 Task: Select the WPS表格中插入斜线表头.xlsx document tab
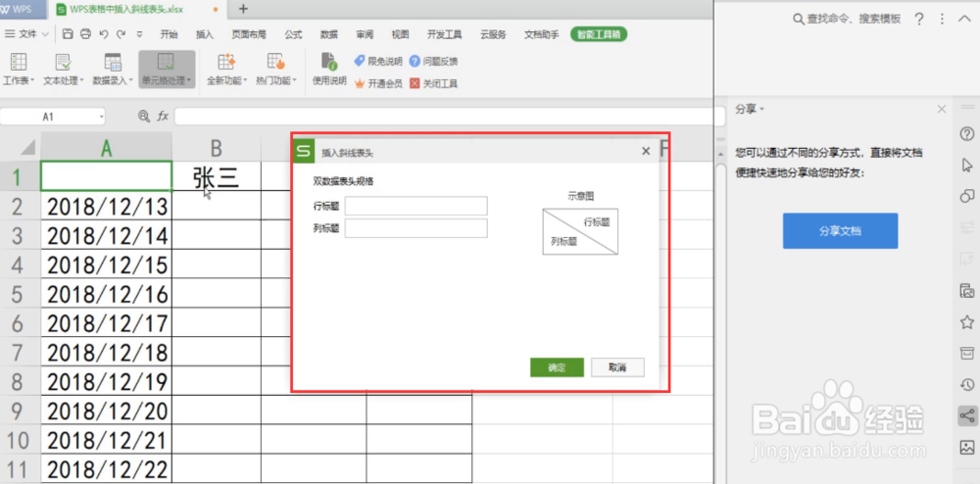click(138, 10)
